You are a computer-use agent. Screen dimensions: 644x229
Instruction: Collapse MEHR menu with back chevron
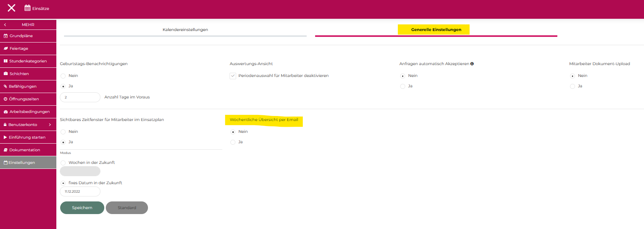(x=5, y=25)
